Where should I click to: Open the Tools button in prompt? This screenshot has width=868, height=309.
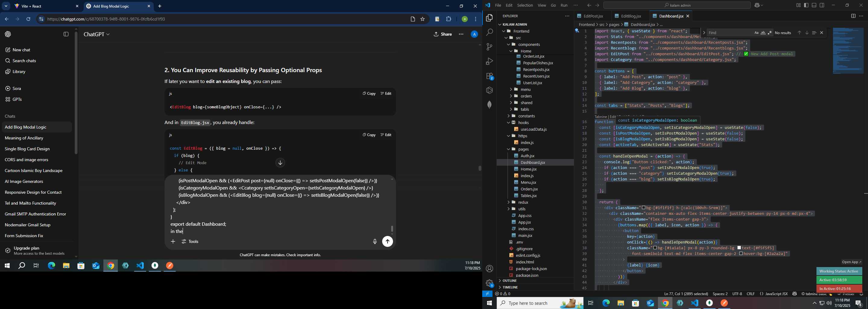(x=190, y=241)
